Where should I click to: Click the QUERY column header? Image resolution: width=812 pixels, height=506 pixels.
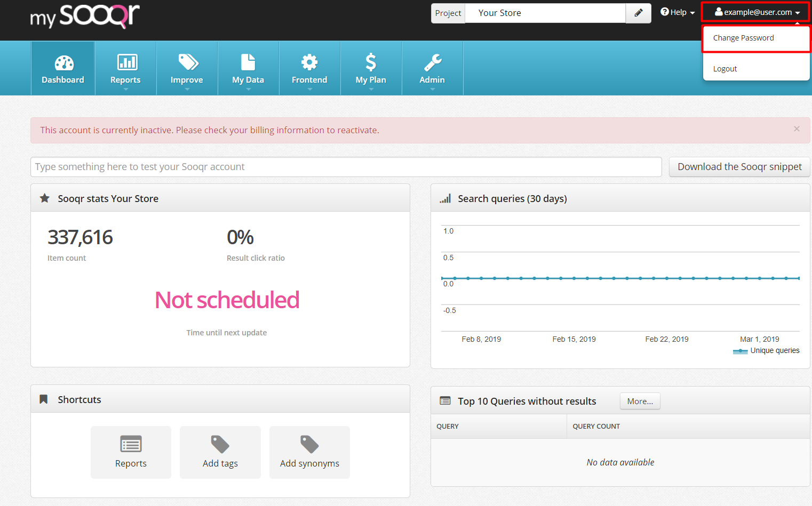pos(448,427)
